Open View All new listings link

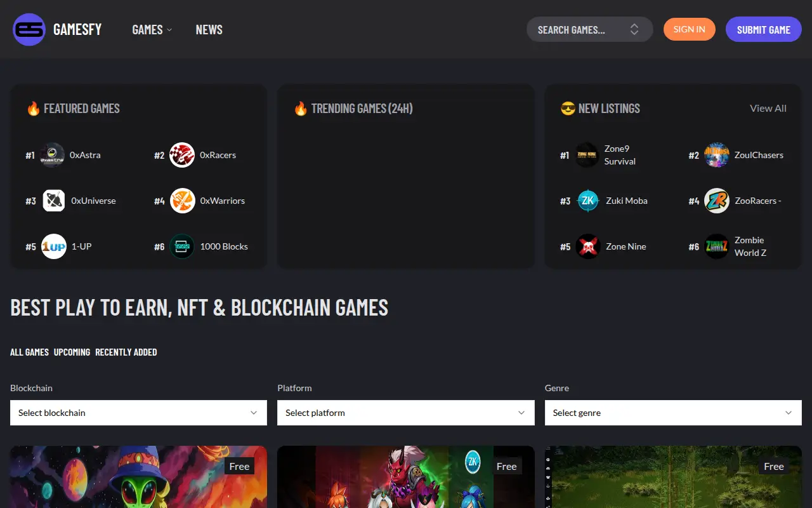click(x=768, y=108)
